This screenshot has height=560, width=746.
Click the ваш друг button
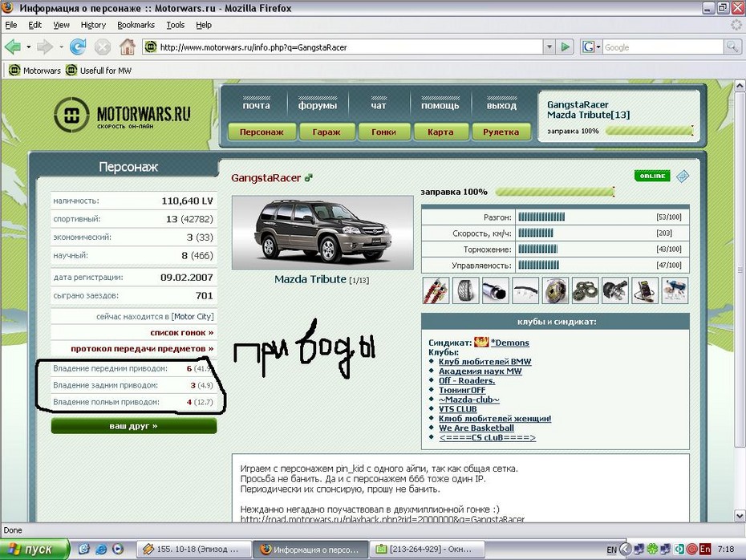tap(134, 426)
